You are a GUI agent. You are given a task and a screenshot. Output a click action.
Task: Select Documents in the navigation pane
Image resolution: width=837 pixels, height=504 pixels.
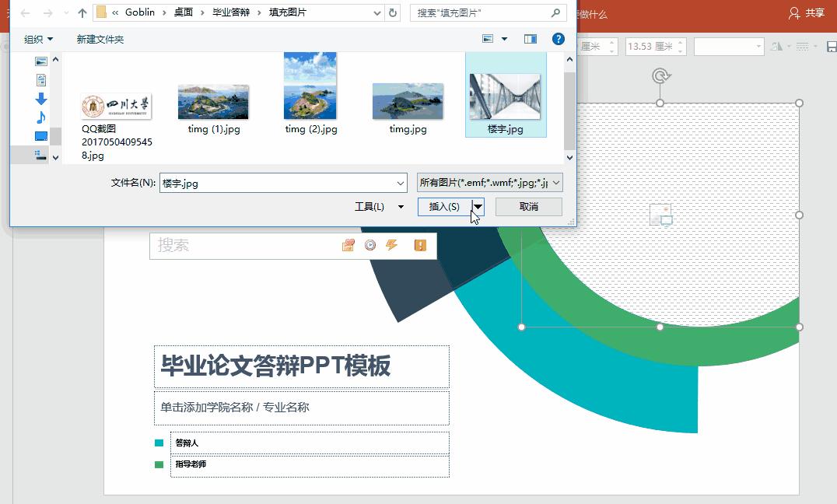pyautogui.click(x=41, y=80)
